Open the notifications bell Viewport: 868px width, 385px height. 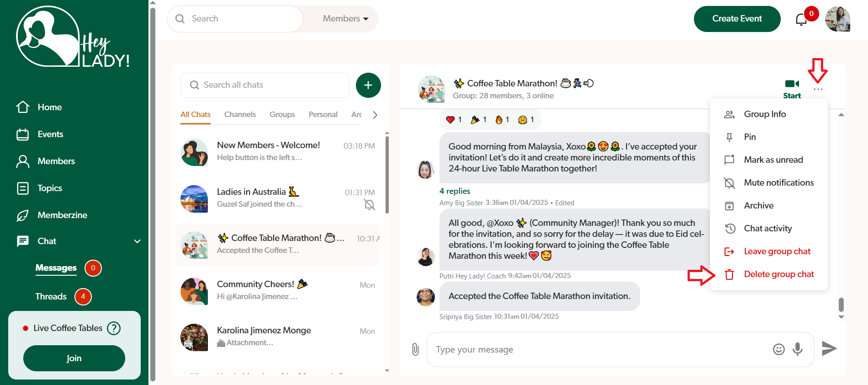(801, 19)
